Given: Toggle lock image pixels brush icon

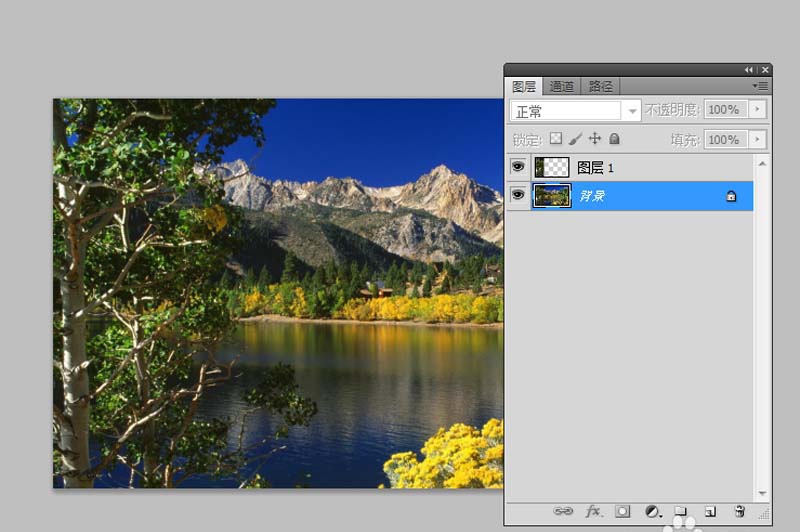Looking at the screenshot, I should click(x=575, y=138).
